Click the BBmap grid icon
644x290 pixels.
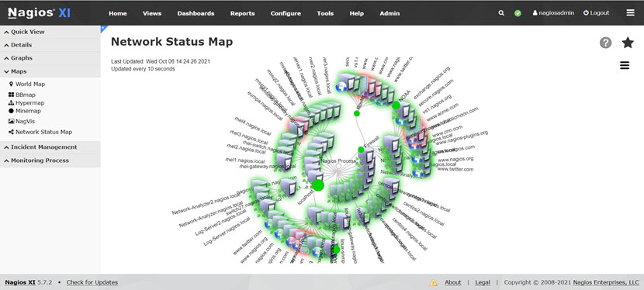11,95
